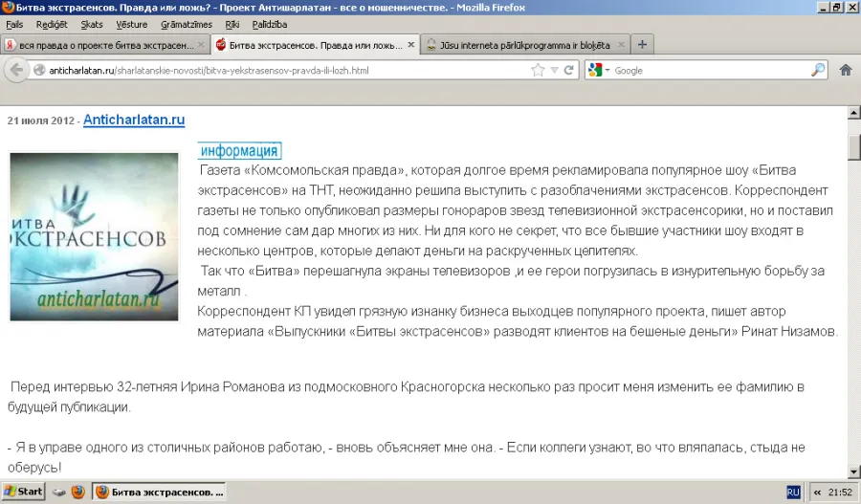Expand hidden tray icons chevron

[817, 493]
